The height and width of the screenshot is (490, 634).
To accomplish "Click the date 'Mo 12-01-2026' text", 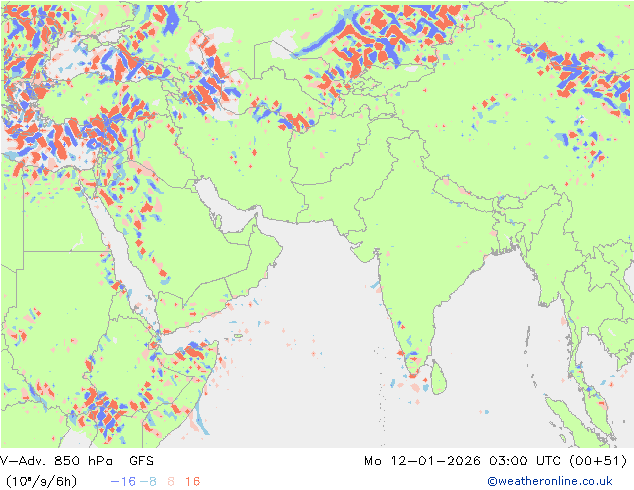I will click(423, 460).
